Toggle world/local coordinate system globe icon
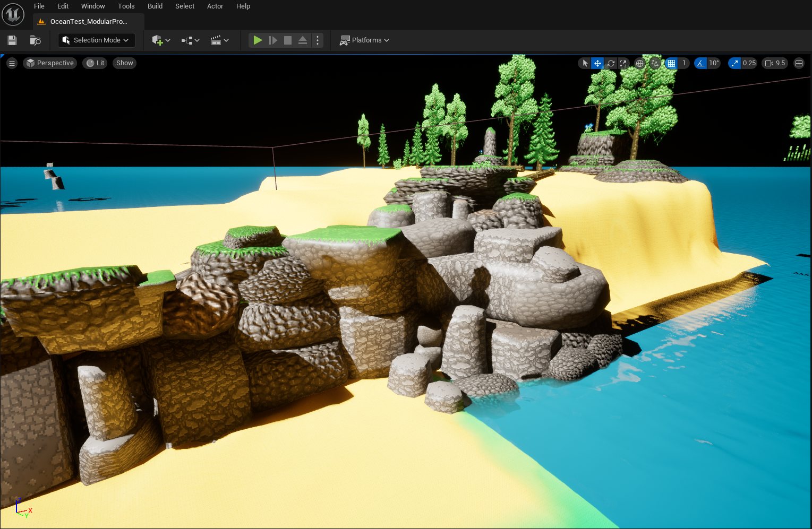The height and width of the screenshot is (529, 812). (640, 63)
